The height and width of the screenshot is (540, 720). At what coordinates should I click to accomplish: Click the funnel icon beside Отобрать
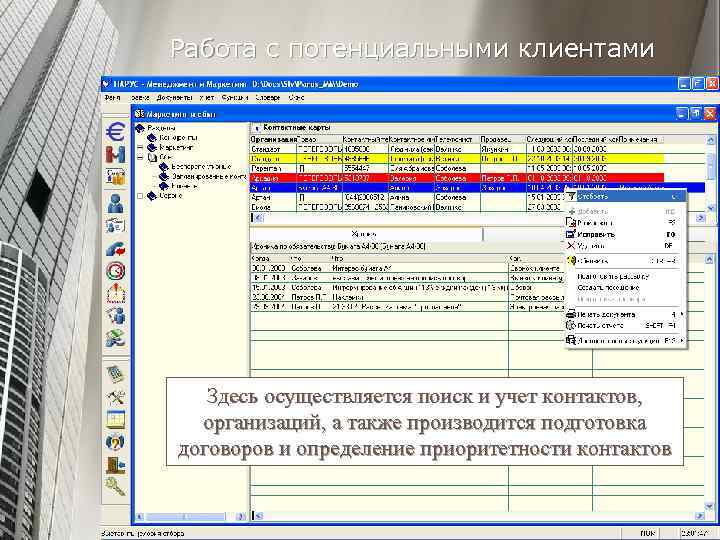571,197
